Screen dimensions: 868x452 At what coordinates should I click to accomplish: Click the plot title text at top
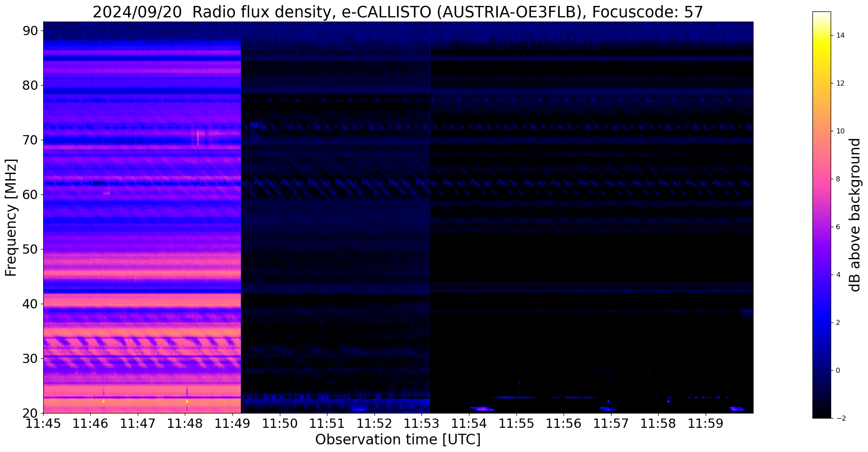click(398, 12)
